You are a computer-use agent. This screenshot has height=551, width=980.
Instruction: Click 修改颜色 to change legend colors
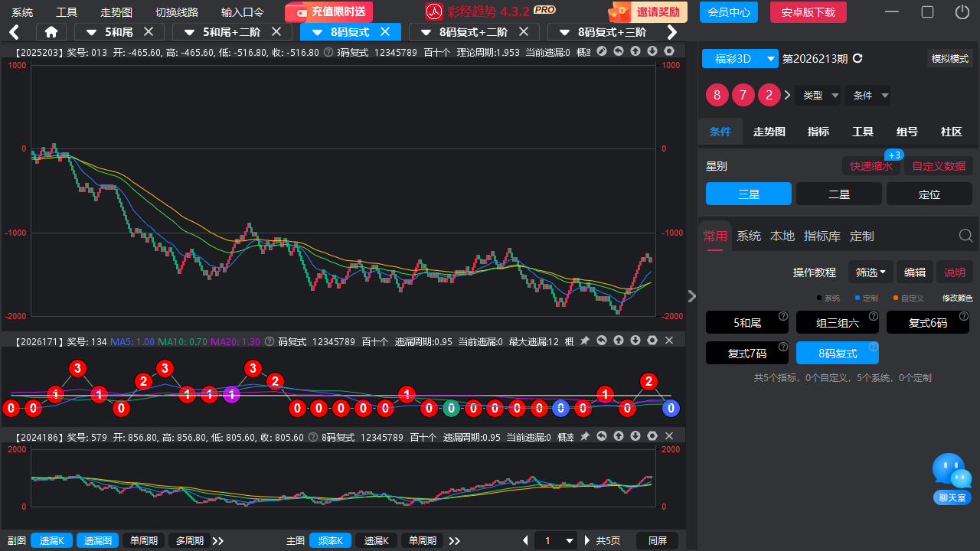[957, 298]
